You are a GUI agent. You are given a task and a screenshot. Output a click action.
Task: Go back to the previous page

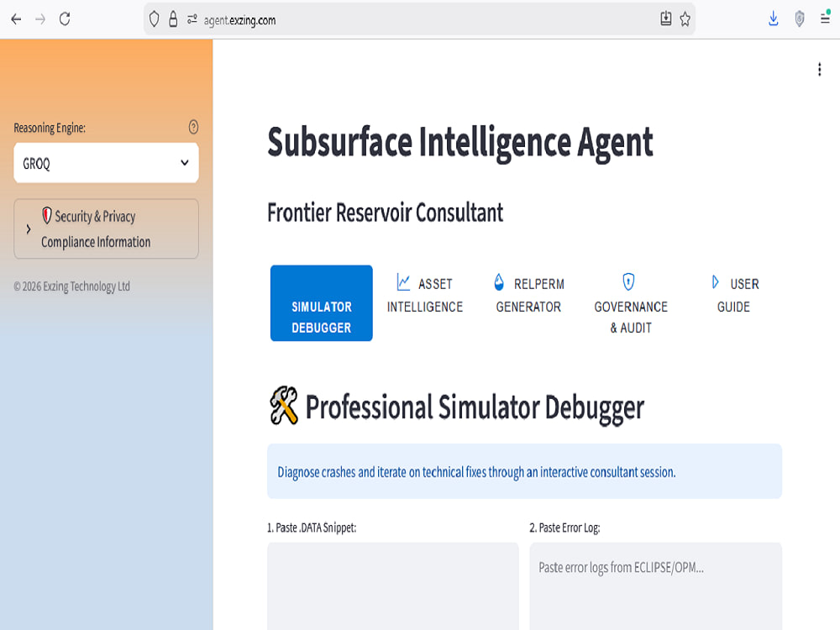click(x=16, y=20)
